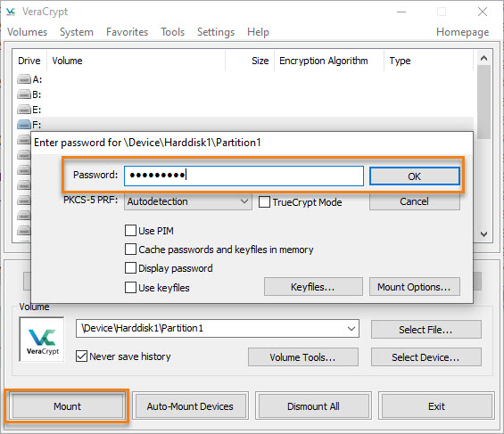Toggle Display password checkbox
The height and width of the screenshot is (434, 504).
pos(130,267)
